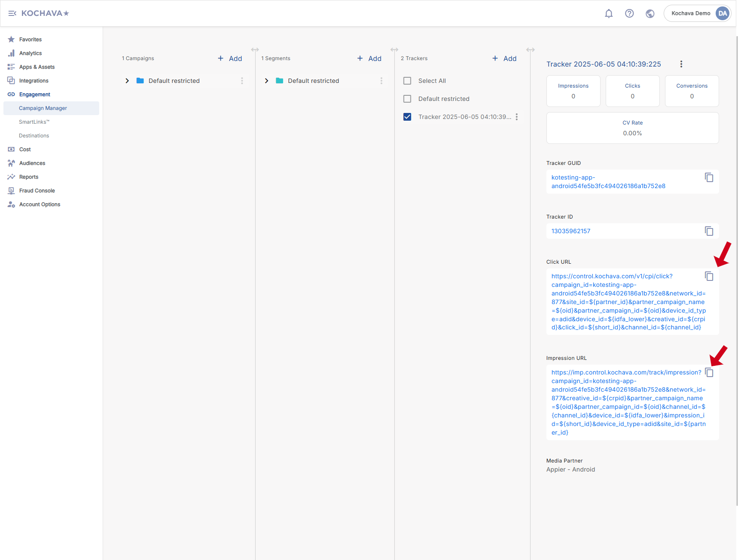Open SmartLinks in the sidebar
Image resolution: width=738 pixels, height=560 pixels.
coord(34,122)
